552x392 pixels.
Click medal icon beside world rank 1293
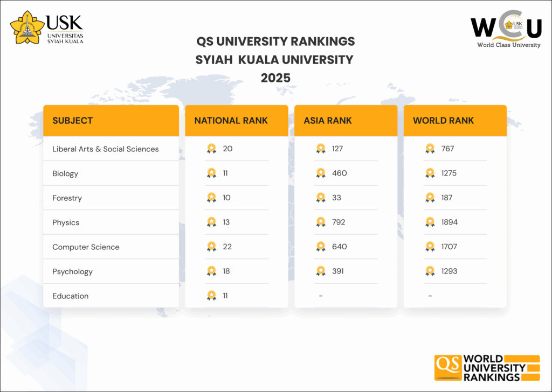click(430, 271)
